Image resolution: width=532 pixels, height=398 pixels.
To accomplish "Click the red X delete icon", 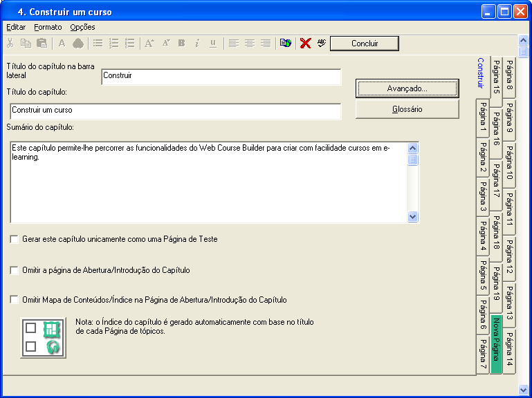I will pyautogui.click(x=305, y=44).
